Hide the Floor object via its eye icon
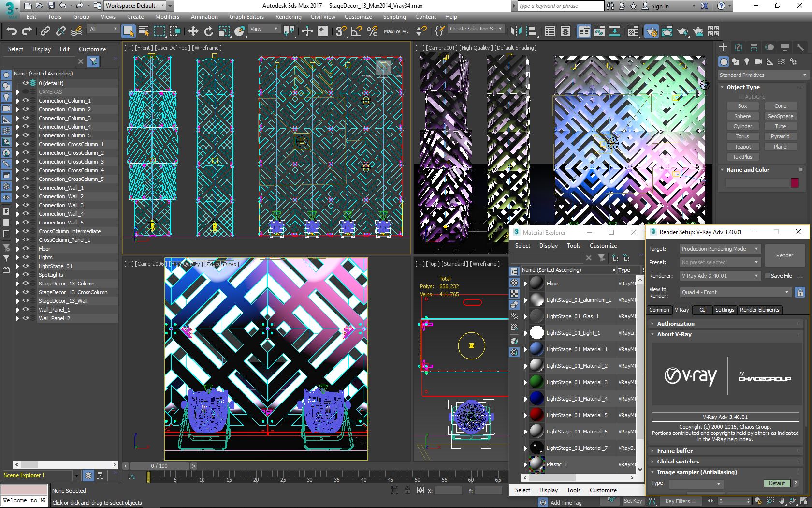 (x=26, y=249)
